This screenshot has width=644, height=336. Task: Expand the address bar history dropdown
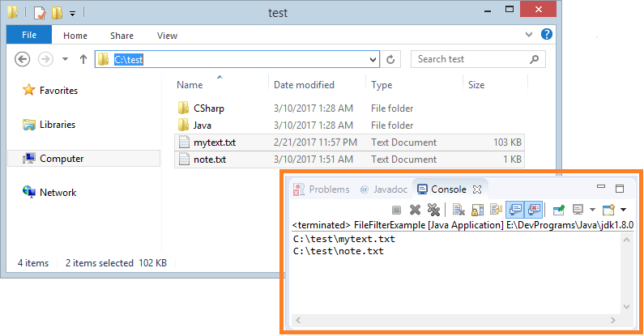(x=373, y=59)
